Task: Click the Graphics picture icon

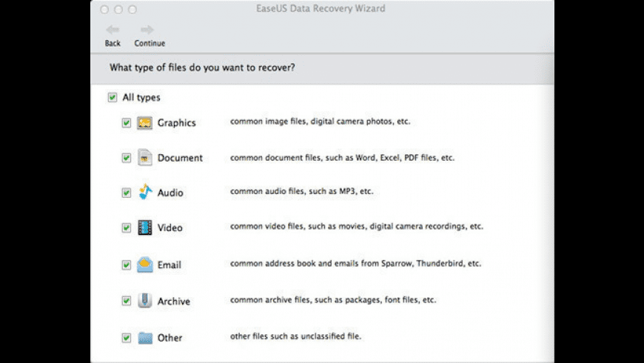Action: tap(144, 123)
